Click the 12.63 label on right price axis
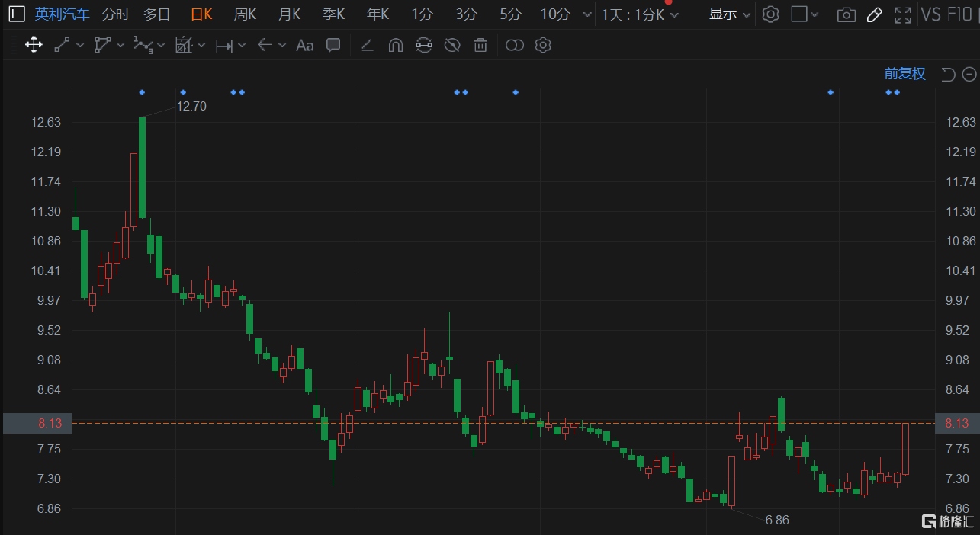 point(961,122)
